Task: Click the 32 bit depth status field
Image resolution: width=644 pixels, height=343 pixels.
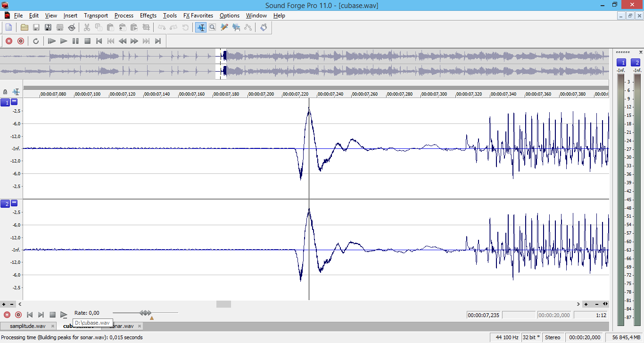Action: pyautogui.click(x=531, y=337)
